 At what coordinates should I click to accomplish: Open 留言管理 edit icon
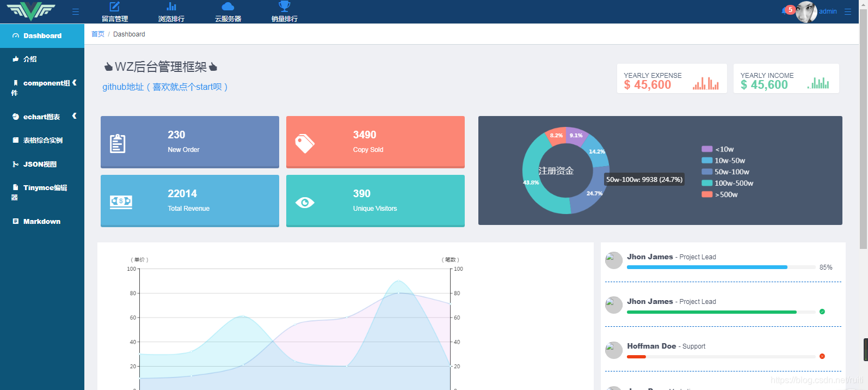(x=115, y=7)
